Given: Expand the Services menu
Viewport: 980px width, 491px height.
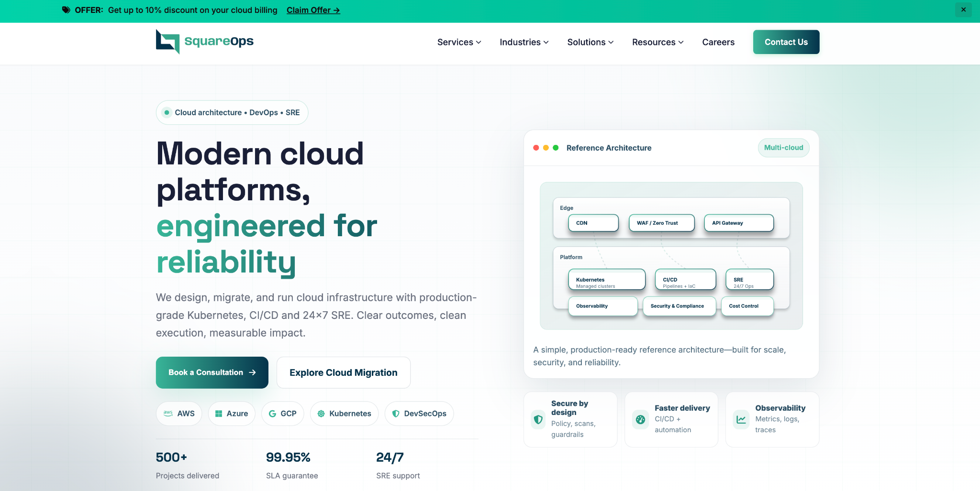Looking at the screenshot, I should 459,42.
